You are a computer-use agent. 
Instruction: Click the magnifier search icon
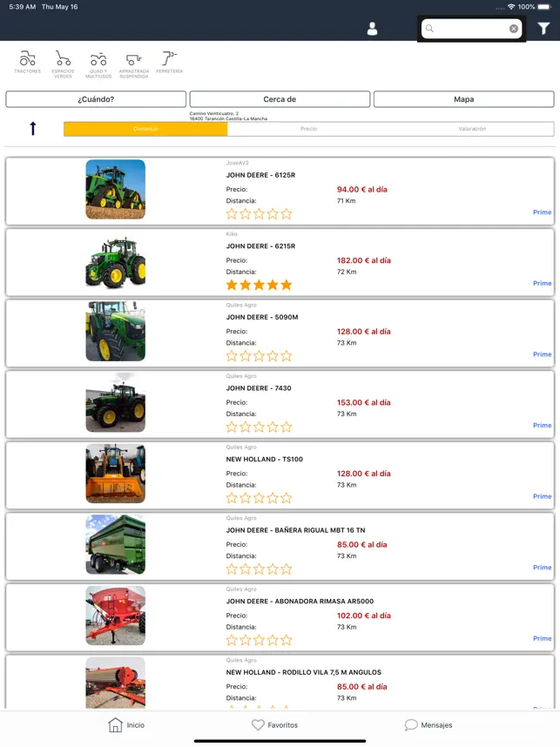click(x=429, y=29)
